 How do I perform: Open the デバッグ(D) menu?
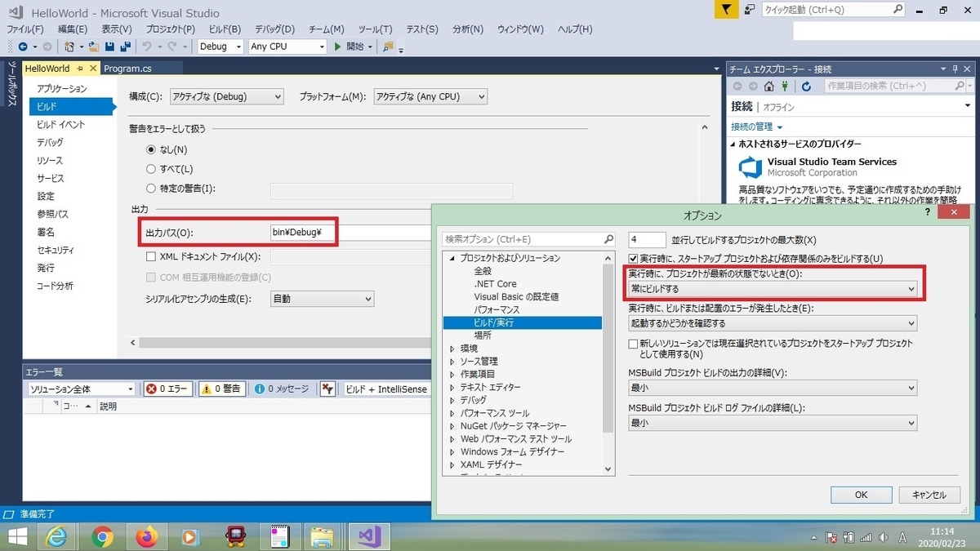pyautogui.click(x=274, y=29)
